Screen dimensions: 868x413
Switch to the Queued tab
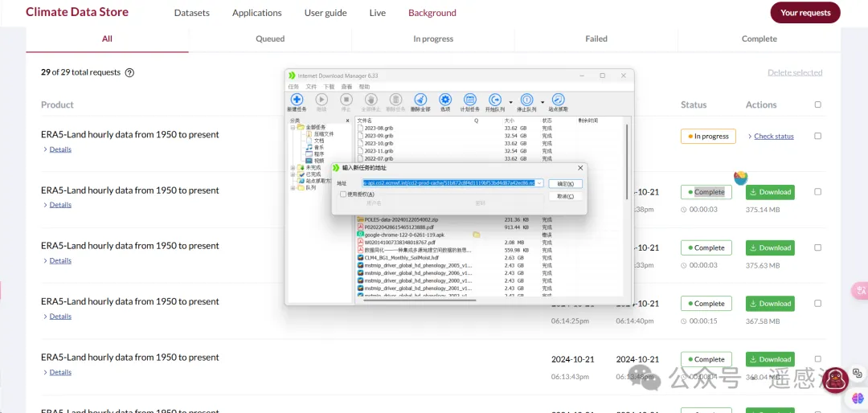tap(270, 39)
